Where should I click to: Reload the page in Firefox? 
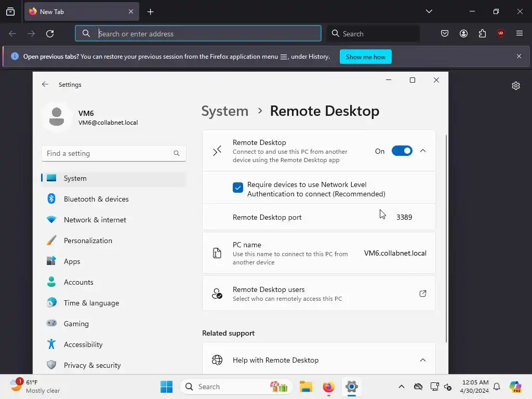pyautogui.click(x=50, y=34)
